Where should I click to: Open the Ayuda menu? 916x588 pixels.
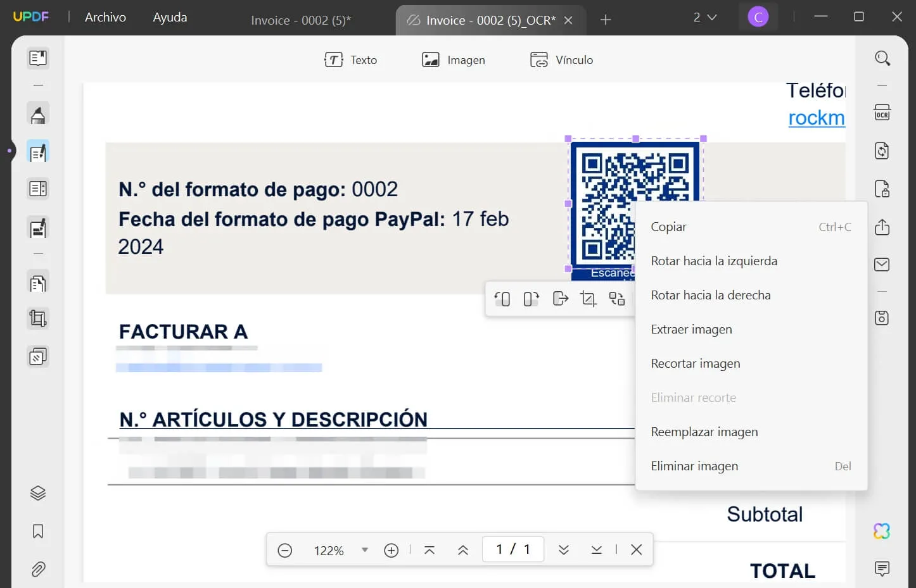[x=170, y=17]
